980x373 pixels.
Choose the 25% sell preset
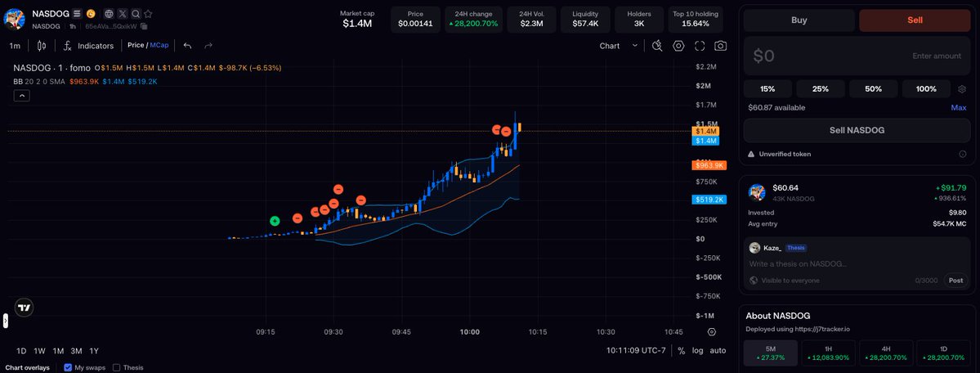820,89
